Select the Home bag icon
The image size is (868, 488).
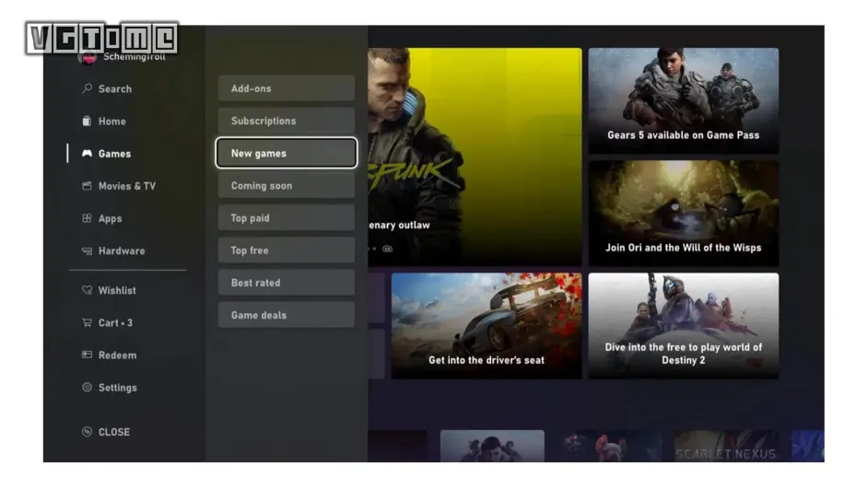pyautogui.click(x=88, y=122)
